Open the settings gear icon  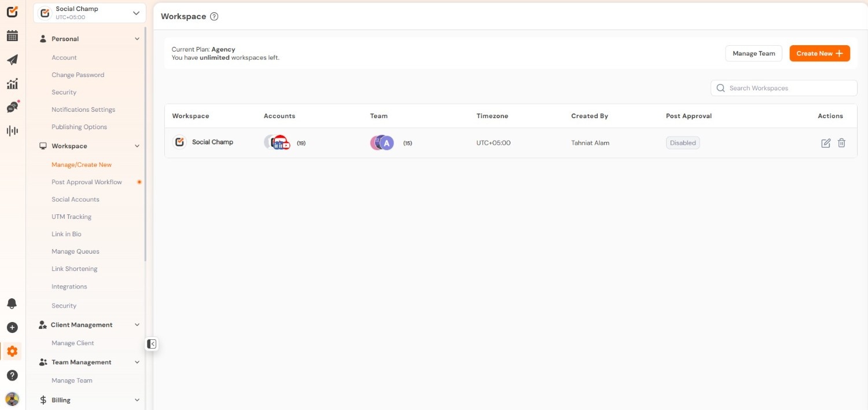(x=12, y=351)
